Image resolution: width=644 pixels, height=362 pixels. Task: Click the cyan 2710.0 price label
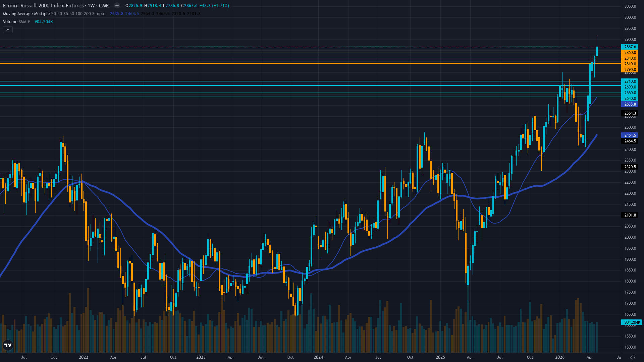click(630, 81)
